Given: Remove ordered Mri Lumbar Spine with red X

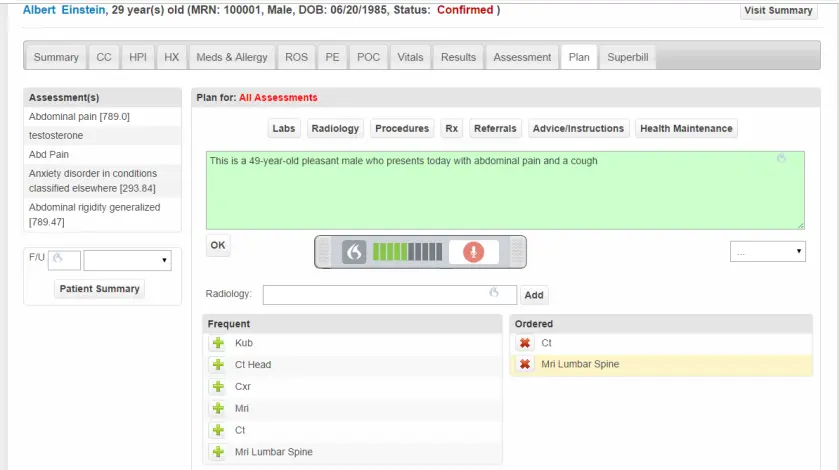Looking at the screenshot, I should (x=525, y=364).
